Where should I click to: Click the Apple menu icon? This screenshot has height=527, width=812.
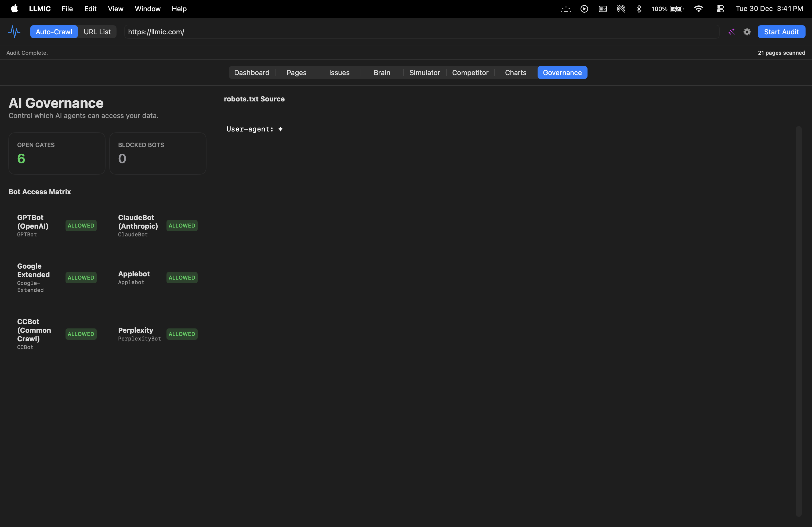[14, 9]
